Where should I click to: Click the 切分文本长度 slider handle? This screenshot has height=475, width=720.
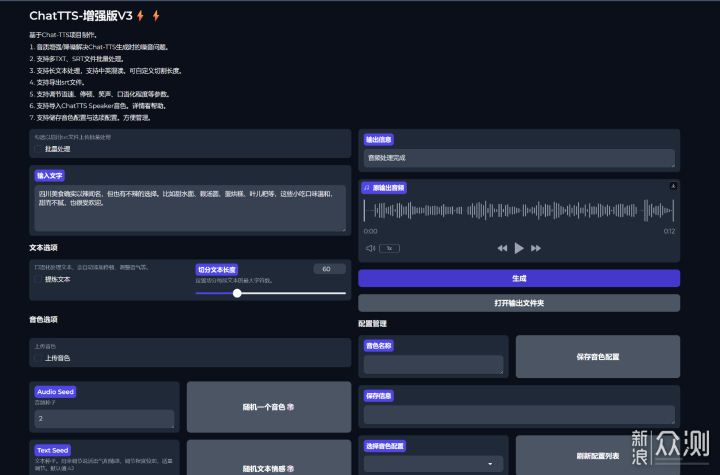coord(237,293)
